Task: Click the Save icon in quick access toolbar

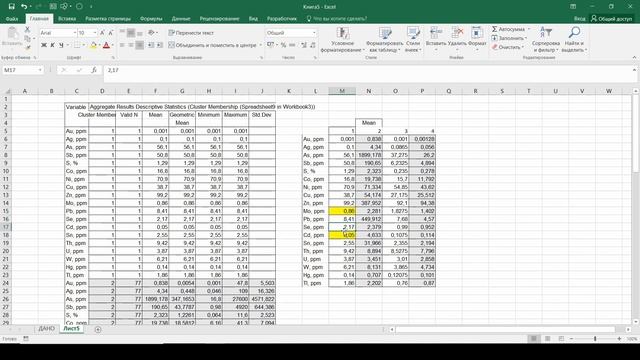Action: tap(11, 7)
